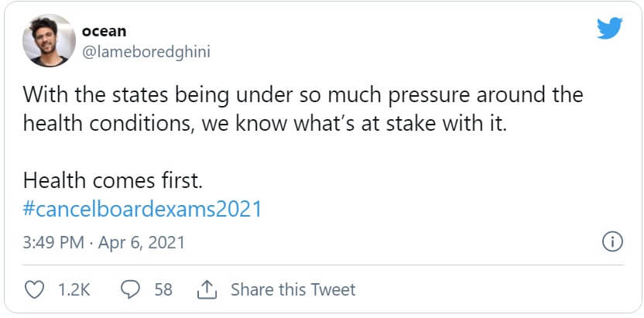The height and width of the screenshot is (318, 644).
Task: Click the "3:49 PM" timestamp
Action: pos(53,242)
